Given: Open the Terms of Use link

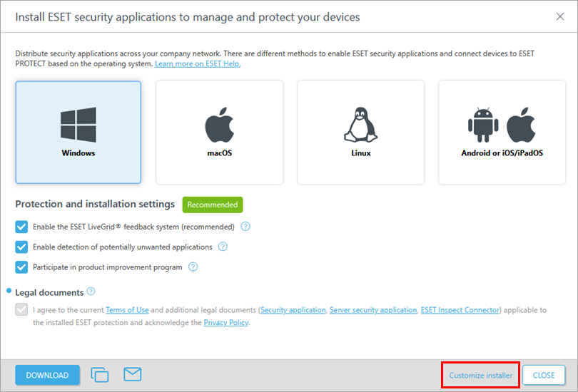Looking at the screenshot, I should coord(127,310).
